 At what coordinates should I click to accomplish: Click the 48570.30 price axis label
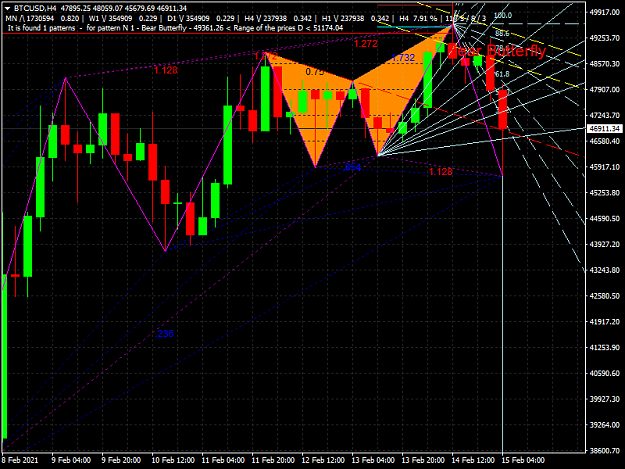605,64
